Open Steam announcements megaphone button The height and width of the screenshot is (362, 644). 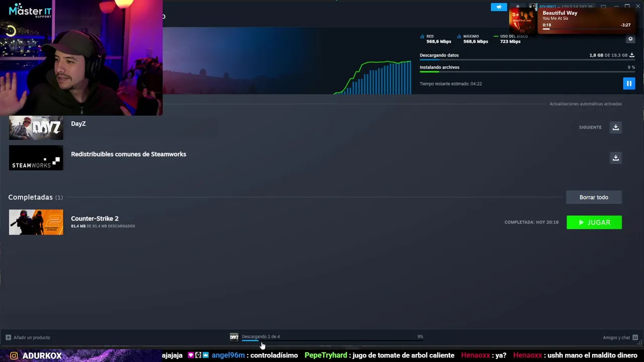499,7
